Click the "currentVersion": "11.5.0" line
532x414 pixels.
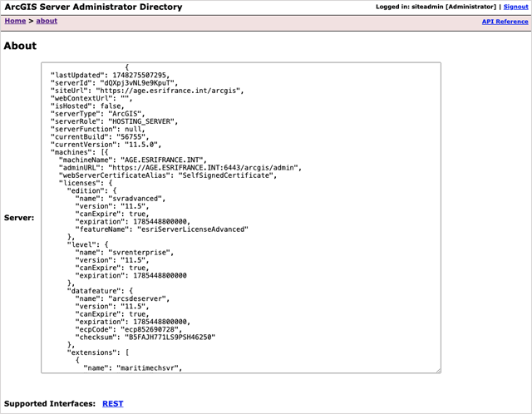[x=106, y=145]
